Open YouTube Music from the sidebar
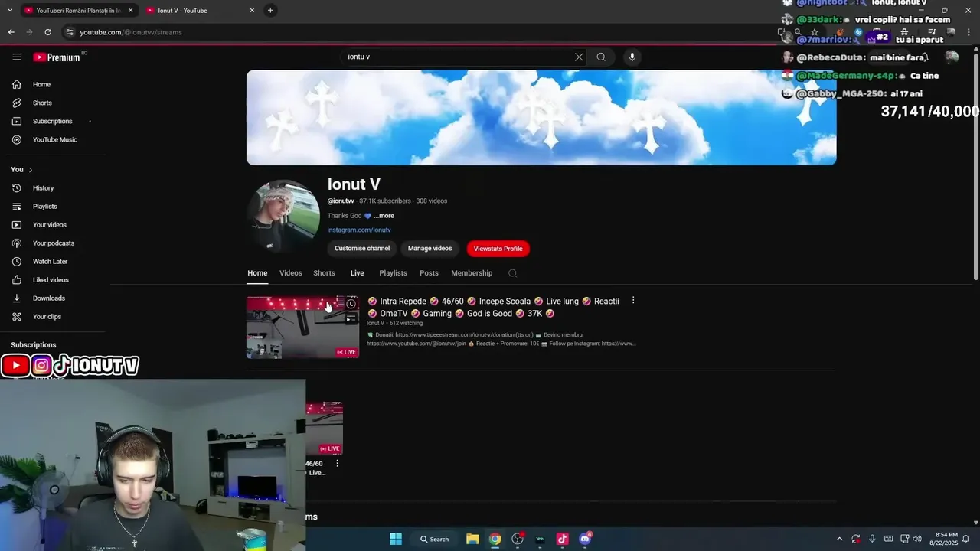The image size is (980, 551). [54, 139]
